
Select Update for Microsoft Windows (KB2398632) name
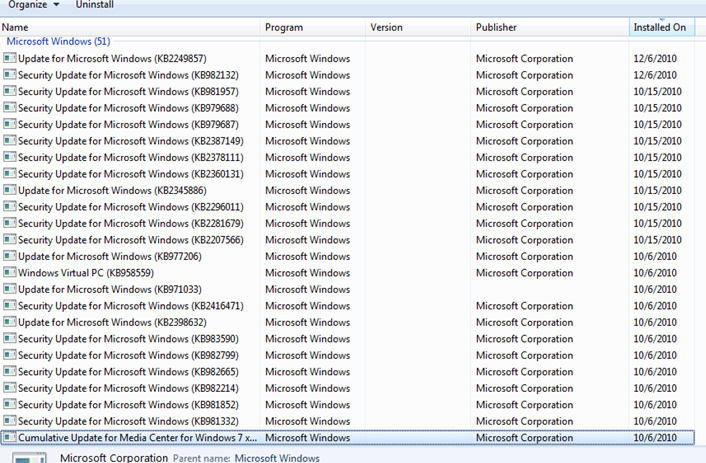(x=112, y=322)
